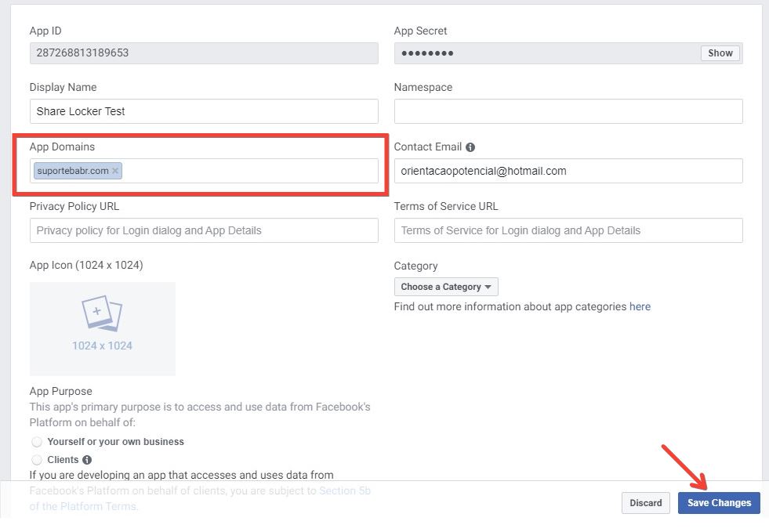Discard the pending changes

pyautogui.click(x=645, y=503)
